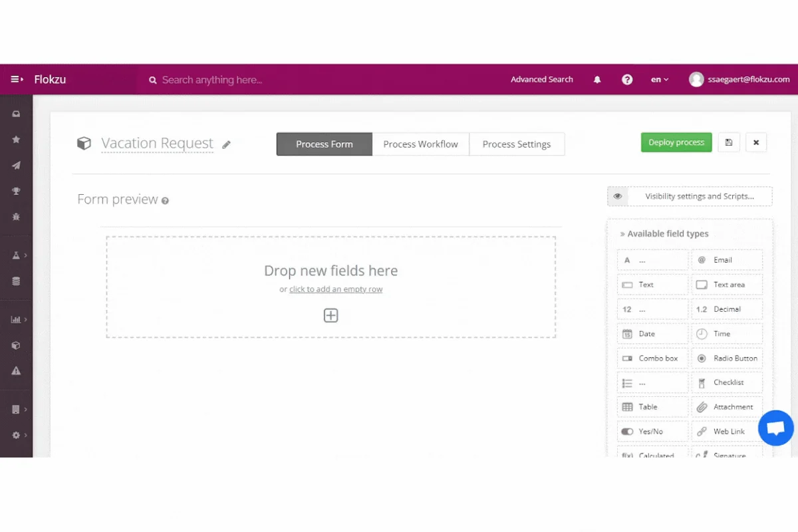Image resolution: width=798 pixels, height=532 pixels.
Task: Select the Radio Button field type
Action: coord(727,358)
